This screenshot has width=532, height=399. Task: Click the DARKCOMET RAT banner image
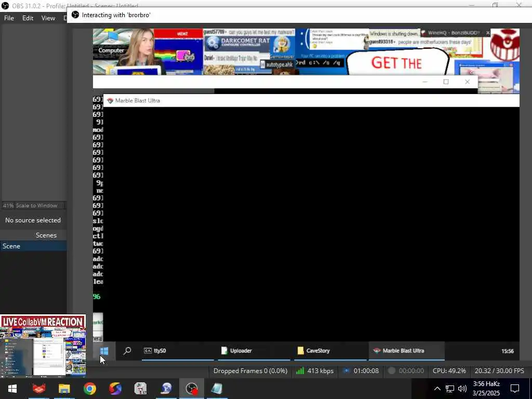coord(237,43)
